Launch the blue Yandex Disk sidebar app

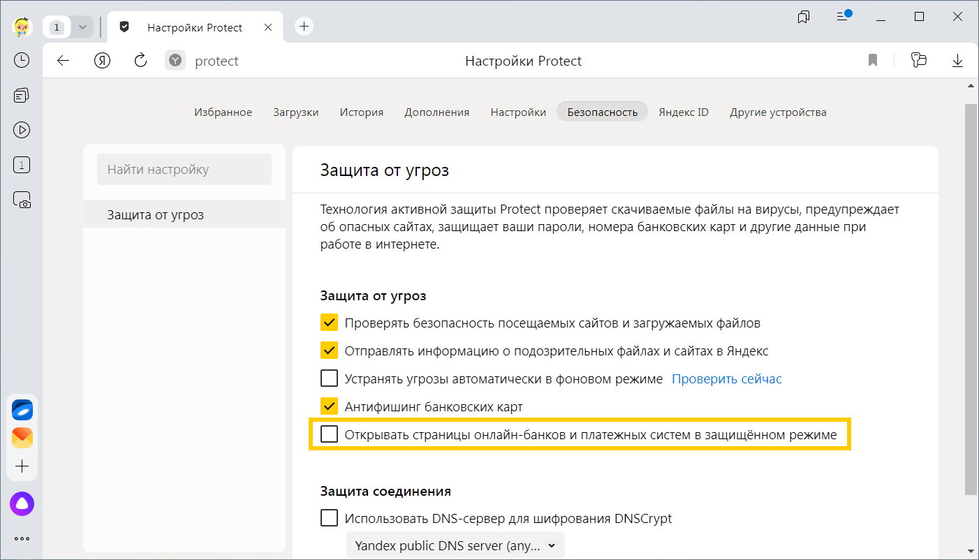coord(22,411)
